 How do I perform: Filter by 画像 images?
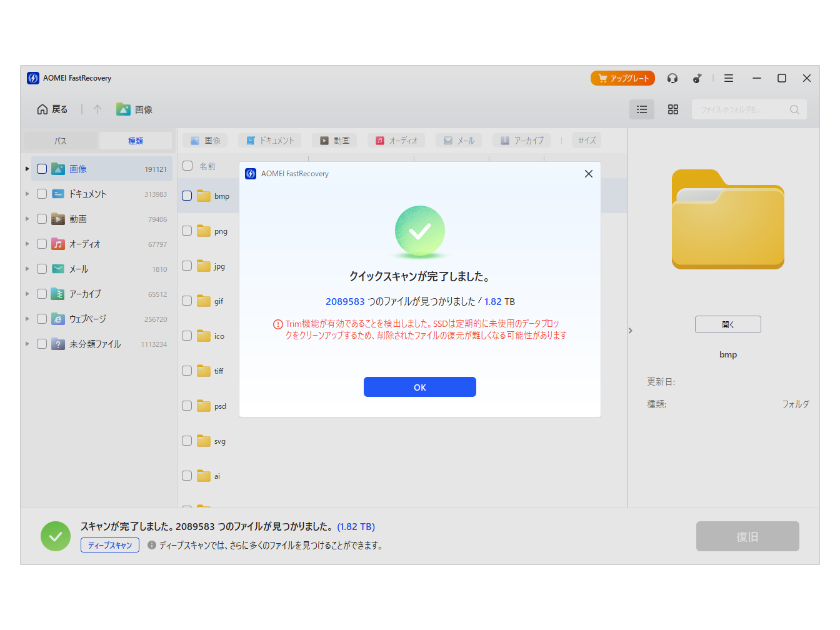pyautogui.click(x=205, y=141)
